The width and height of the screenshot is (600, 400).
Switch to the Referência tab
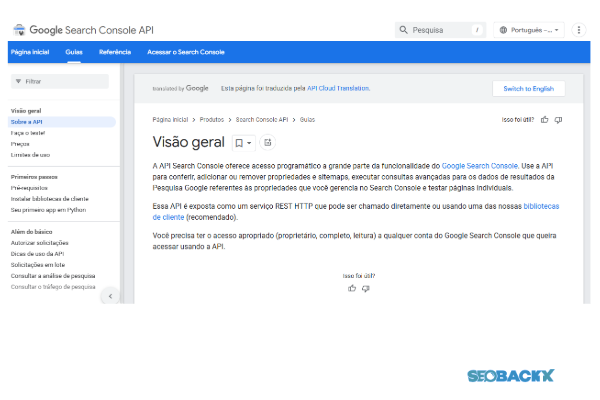(115, 52)
